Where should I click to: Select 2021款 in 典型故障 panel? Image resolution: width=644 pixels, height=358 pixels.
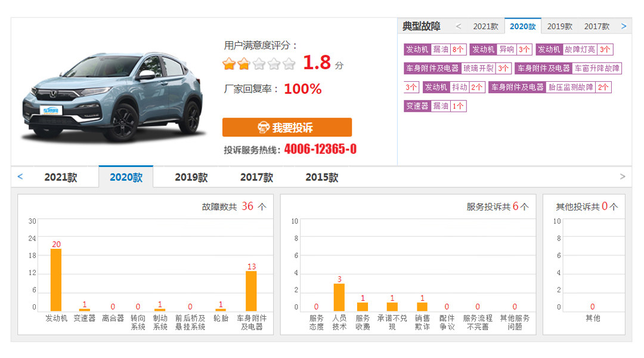(x=485, y=26)
